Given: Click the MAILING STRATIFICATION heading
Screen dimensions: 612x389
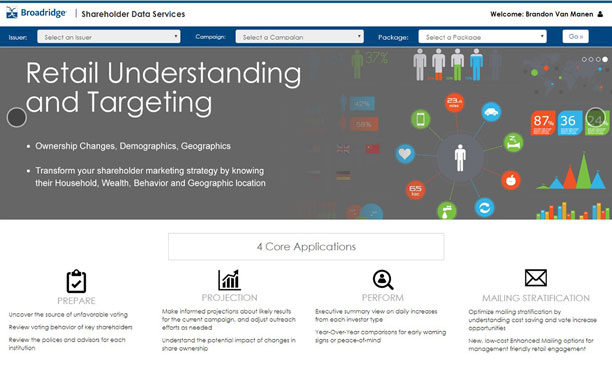Looking at the screenshot, I should (536, 298).
